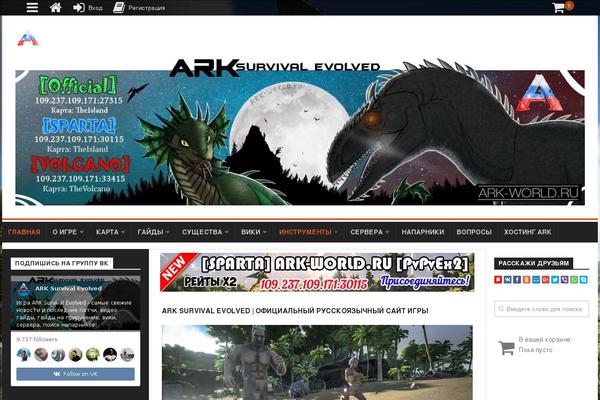The width and height of the screenshot is (600, 400).
Task: Share page on VK icon
Action: pyautogui.click(x=507, y=280)
